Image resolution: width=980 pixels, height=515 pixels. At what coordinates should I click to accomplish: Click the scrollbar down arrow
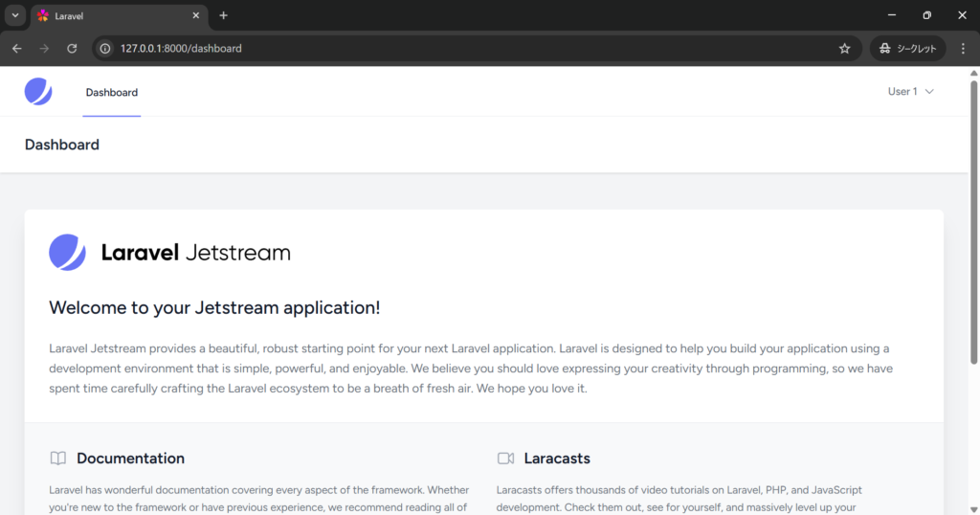(973, 510)
